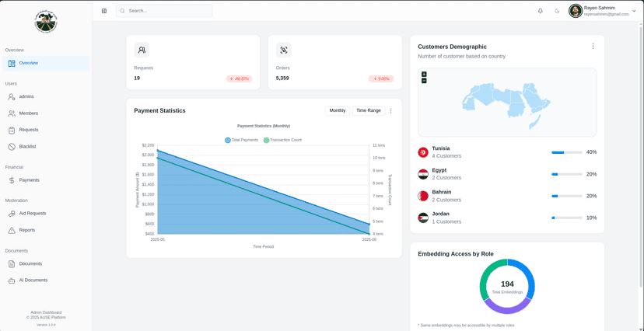This screenshot has height=331, width=644.
Task: Select the Monthly button
Action: [x=337, y=110]
